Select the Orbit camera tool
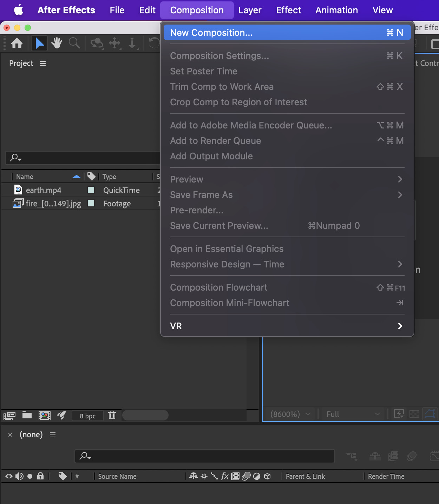Image resolution: width=439 pixels, height=504 pixels. coord(97,43)
